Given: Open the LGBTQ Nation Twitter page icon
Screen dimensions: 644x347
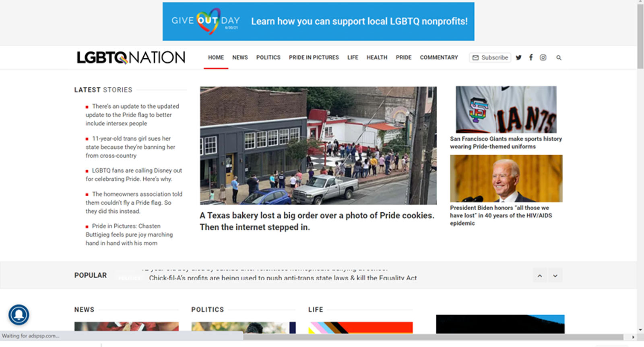Looking at the screenshot, I should (x=518, y=57).
